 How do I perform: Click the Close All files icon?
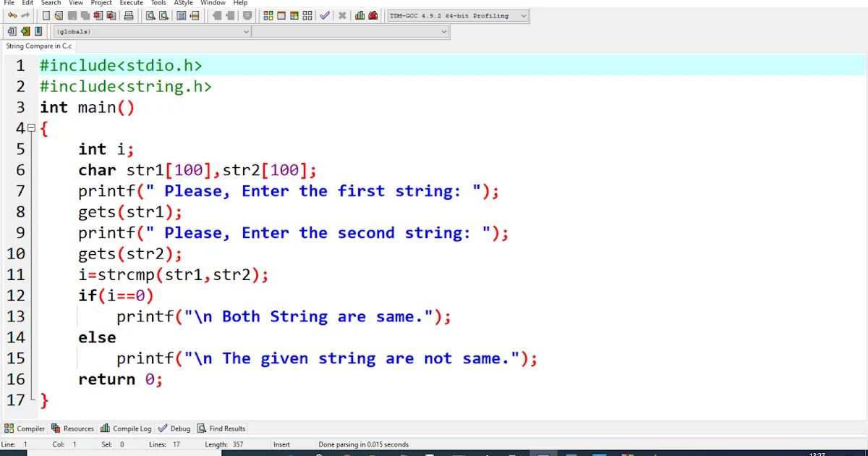click(x=111, y=15)
